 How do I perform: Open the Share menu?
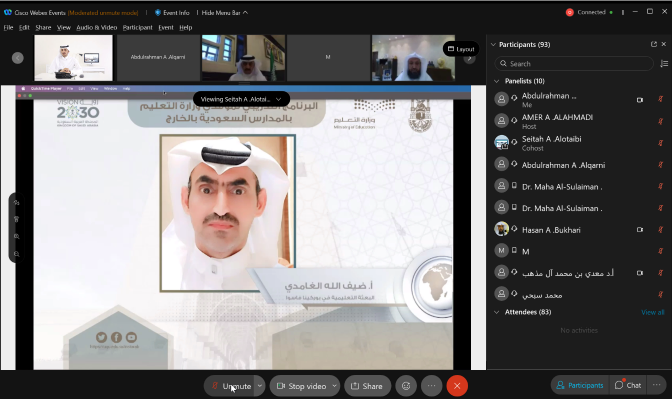pyautogui.click(x=43, y=27)
